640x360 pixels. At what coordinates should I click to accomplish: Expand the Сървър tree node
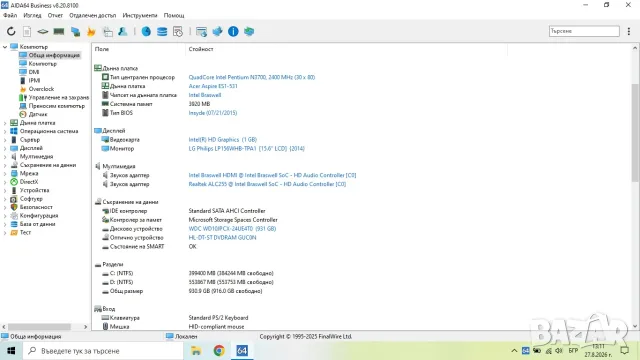pos(5,140)
